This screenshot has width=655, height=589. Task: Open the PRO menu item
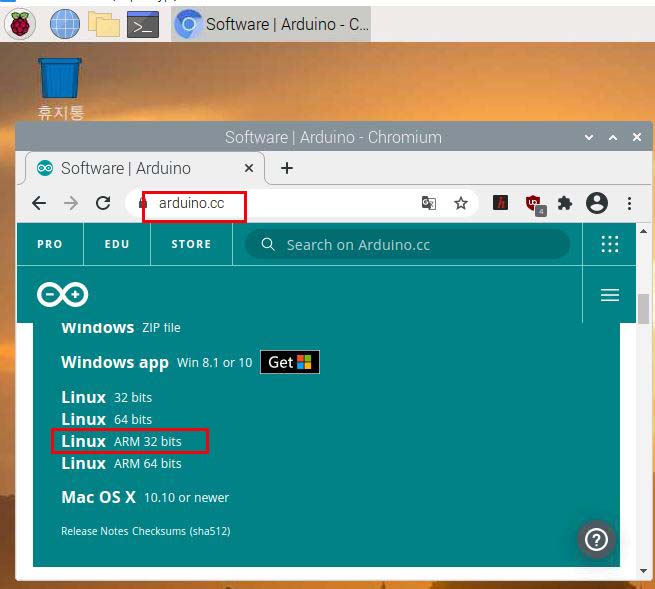[50, 244]
